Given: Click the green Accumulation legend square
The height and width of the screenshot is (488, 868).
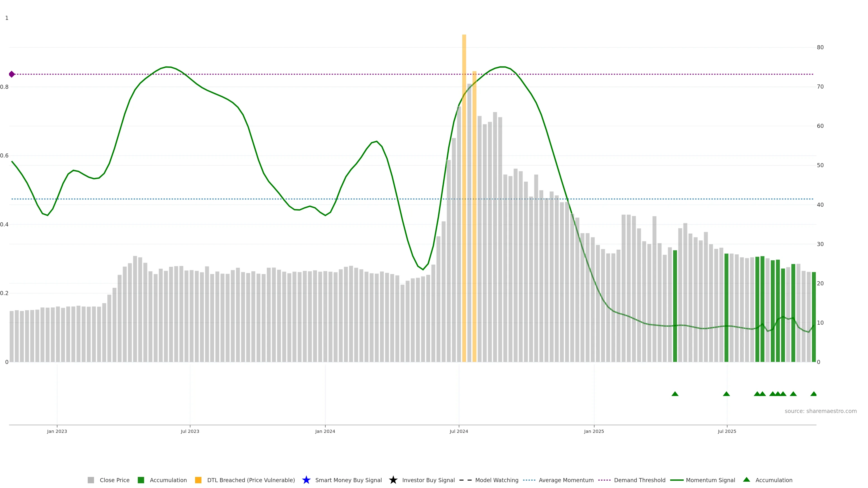Looking at the screenshot, I should [141, 480].
